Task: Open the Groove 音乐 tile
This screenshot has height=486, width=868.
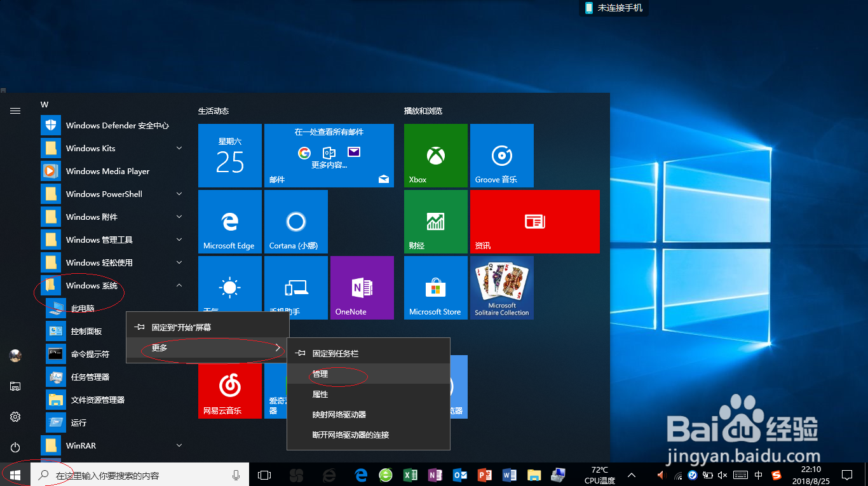Action: [x=502, y=156]
